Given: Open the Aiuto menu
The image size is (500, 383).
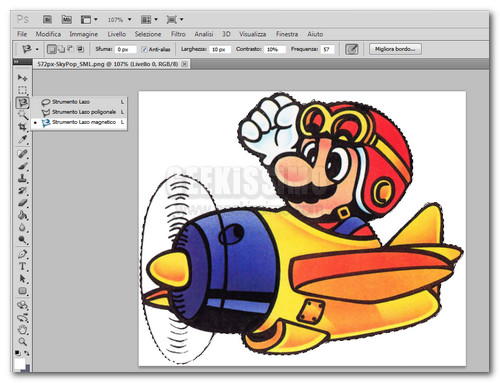Looking at the screenshot, I should point(315,34).
